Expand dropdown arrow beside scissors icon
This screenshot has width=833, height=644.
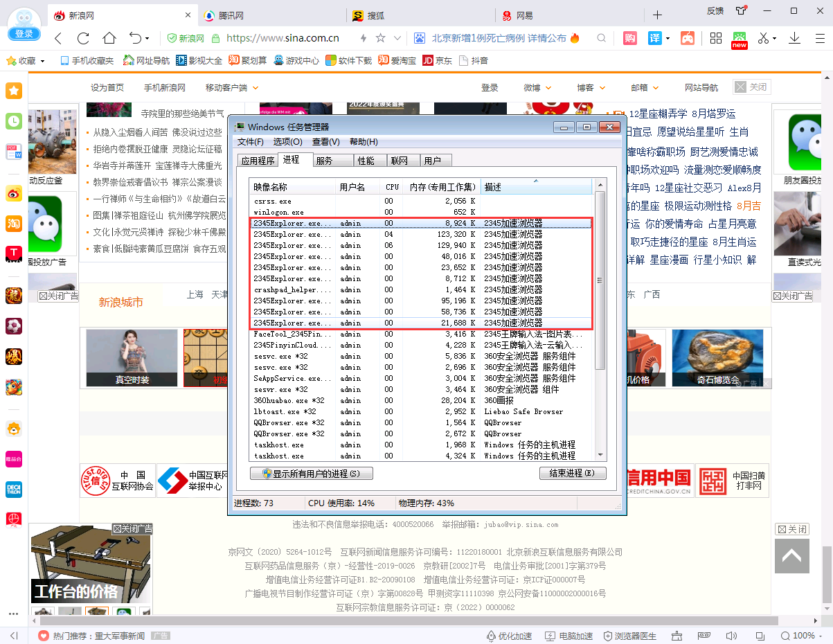pos(775,39)
